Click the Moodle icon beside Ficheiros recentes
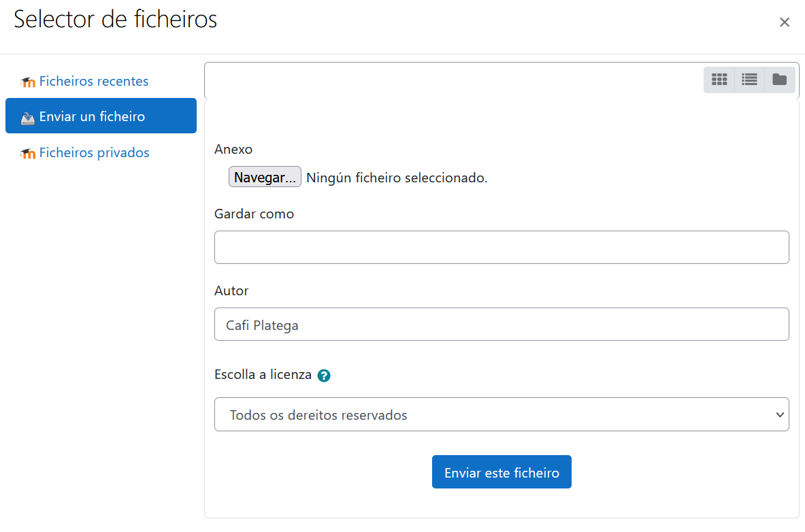The image size is (805, 532). pos(28,82)
